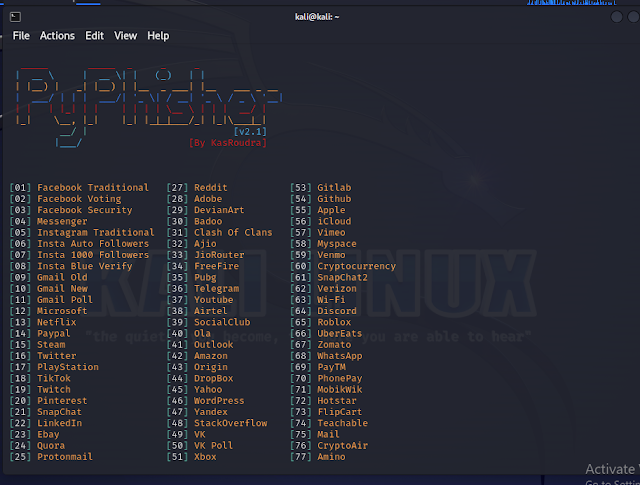Open the Edit menu

click(x=94, y=36)
